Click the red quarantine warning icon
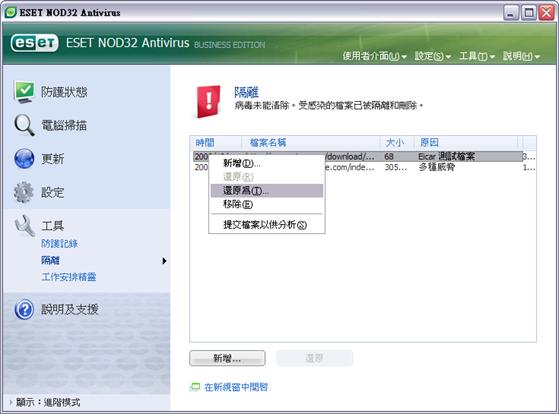The image size is (559, 414). [209, 101]
